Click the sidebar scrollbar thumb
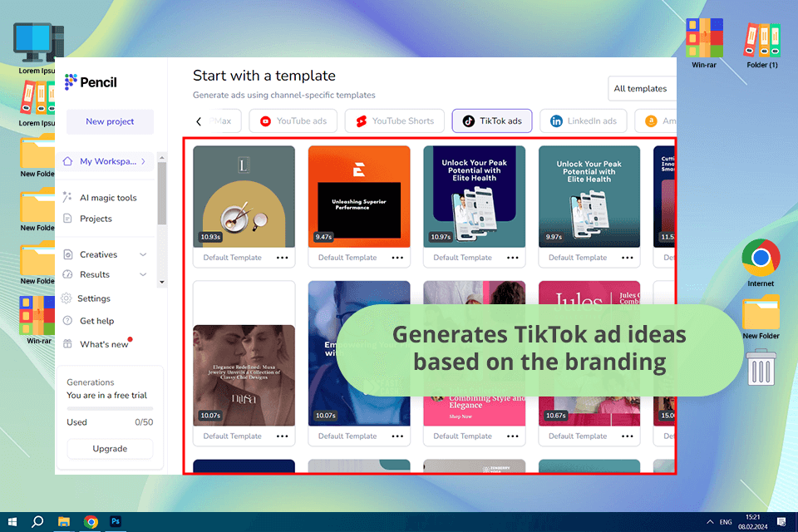798x532 pixels. [x=162, y=194]
